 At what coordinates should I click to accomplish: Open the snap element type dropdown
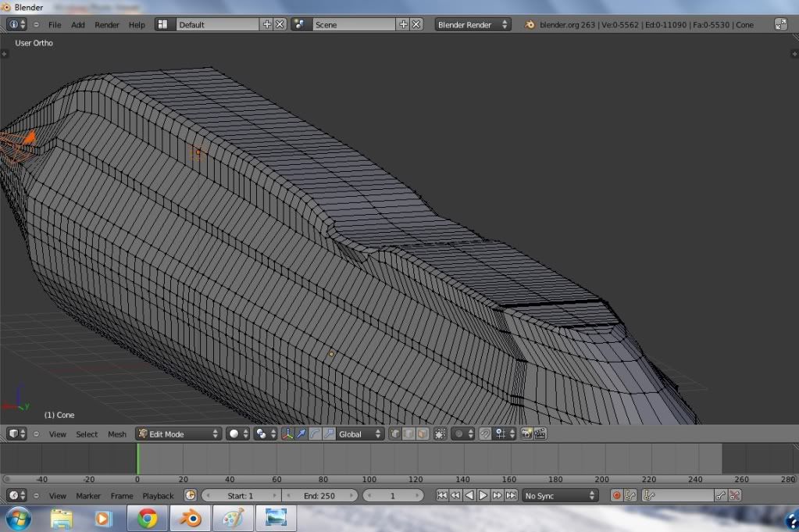505,434
